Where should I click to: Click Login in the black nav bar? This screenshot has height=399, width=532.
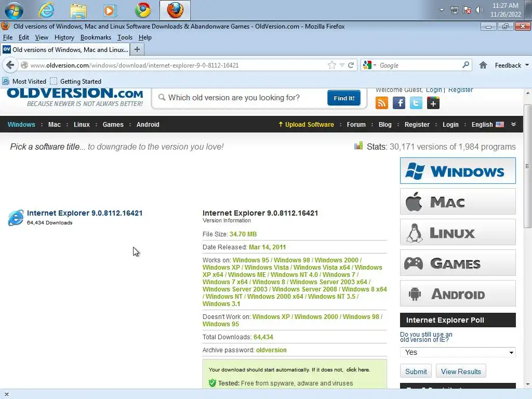click(450, 125)
